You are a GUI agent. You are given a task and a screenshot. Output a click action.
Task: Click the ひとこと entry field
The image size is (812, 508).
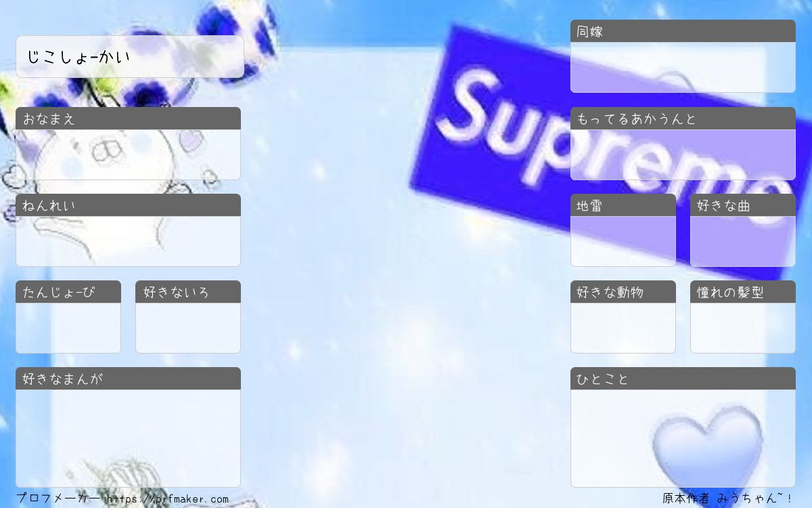[683, 438]
